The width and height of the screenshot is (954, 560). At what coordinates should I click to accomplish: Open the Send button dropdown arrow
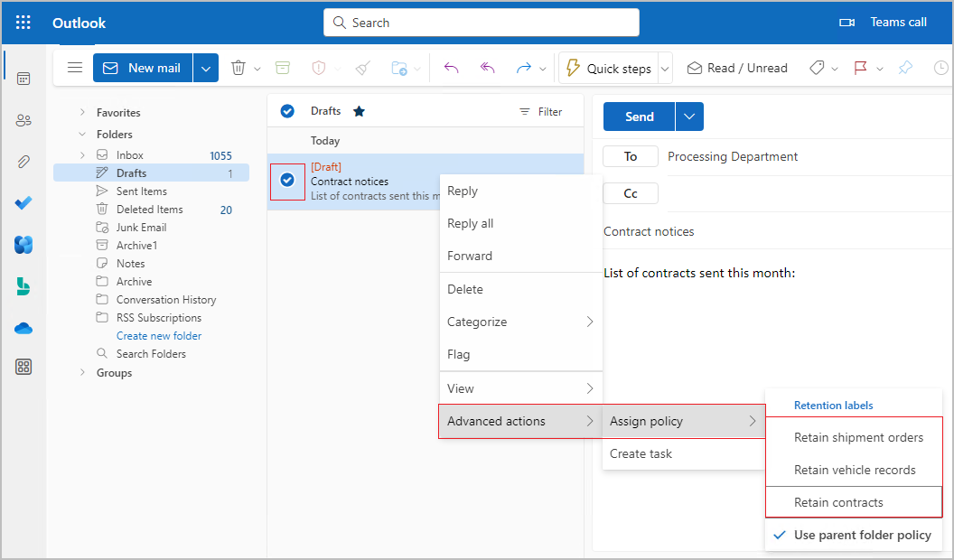tap(688, 117)
